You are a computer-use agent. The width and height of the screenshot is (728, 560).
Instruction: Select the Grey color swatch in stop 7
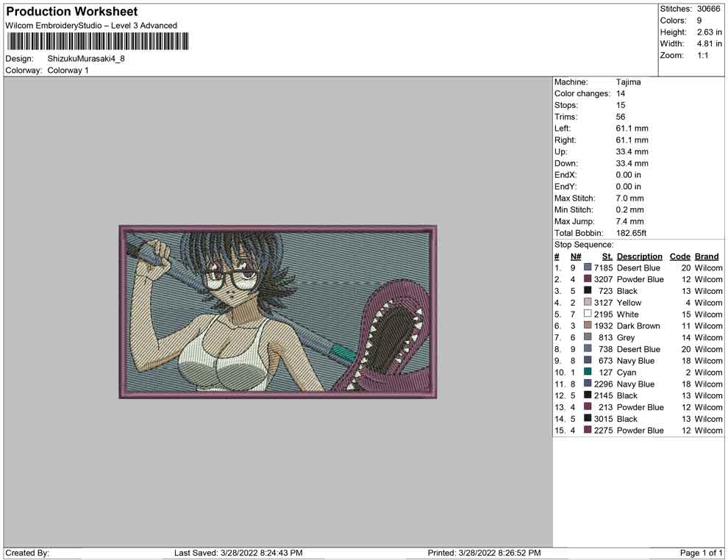(x=588, y=338)
